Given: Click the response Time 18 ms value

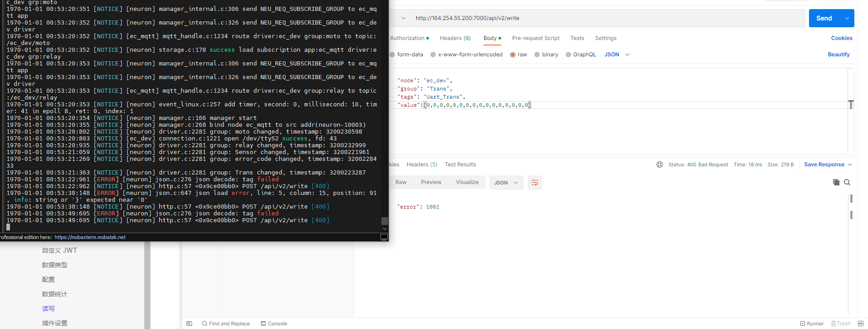Looking at the screenshot, I should [x=755, y=164].
